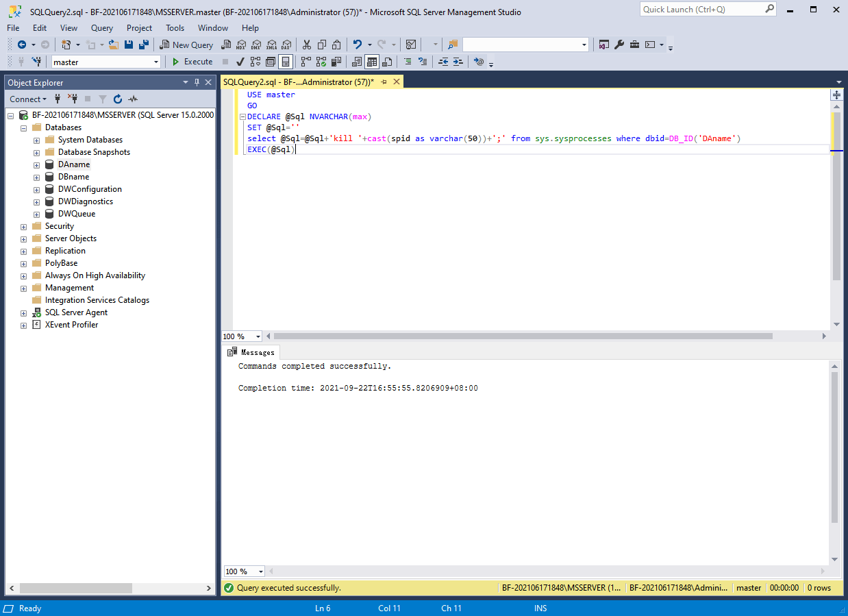Refresh the Object Explorer tree

pos(118,99)
